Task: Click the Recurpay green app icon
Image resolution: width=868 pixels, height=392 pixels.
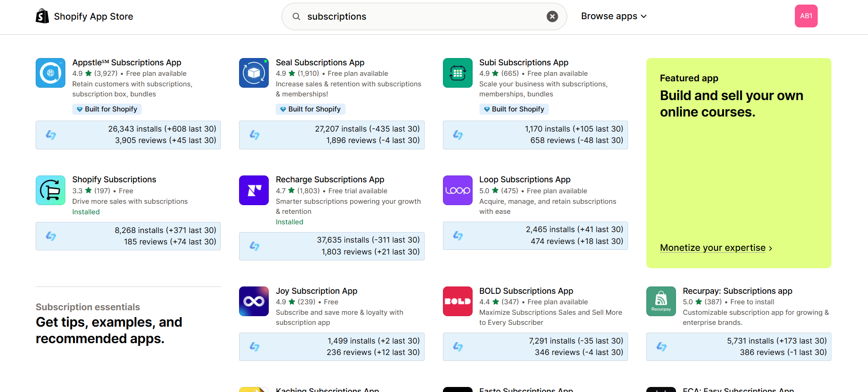Action: click(660, 301)
